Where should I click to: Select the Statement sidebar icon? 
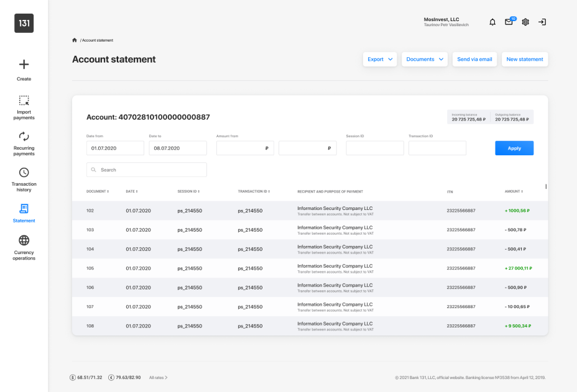click(x=24, y=209)
